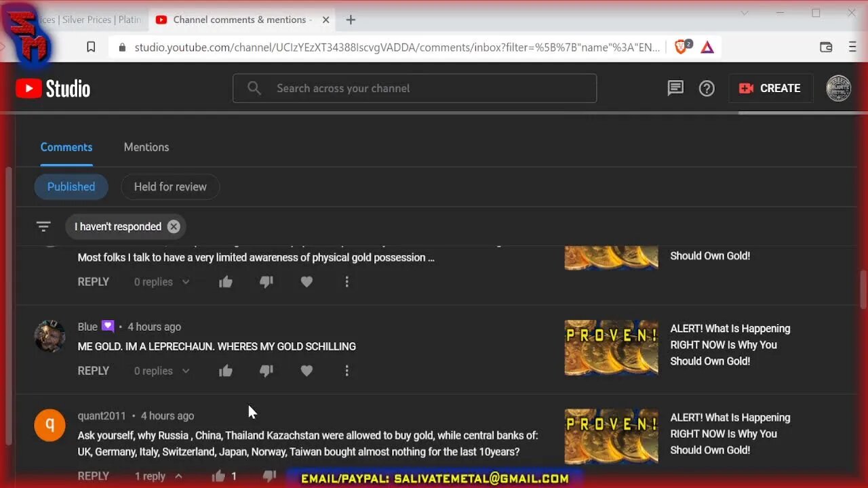This screenshot has height=488, width=868.
Task: Collapse the '1 reply' list under quant2011's comment
Action: [159, 476]
